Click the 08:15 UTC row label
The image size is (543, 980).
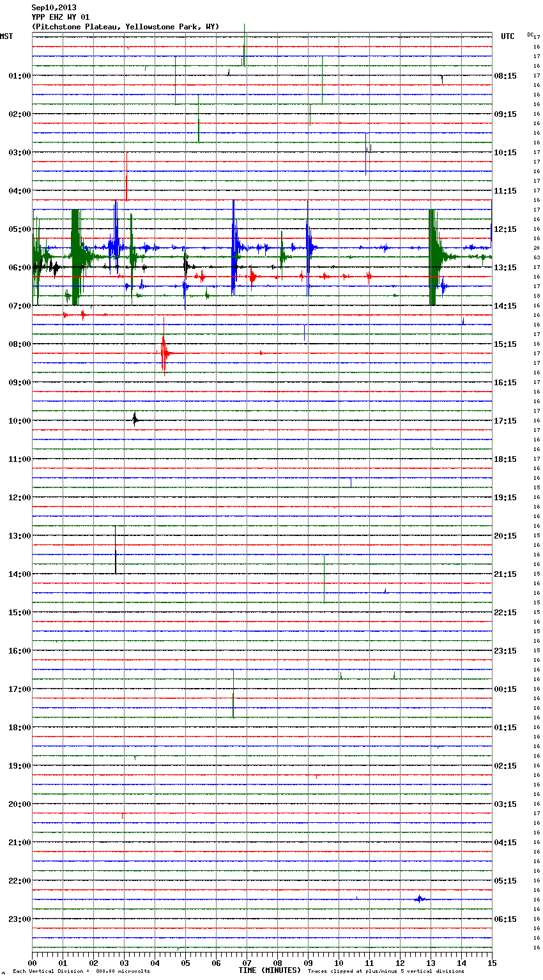click(505, 75)
